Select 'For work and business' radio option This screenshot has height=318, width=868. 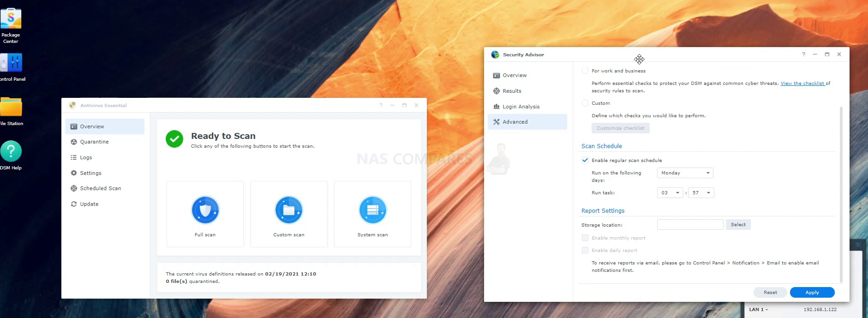click(585, 71)
